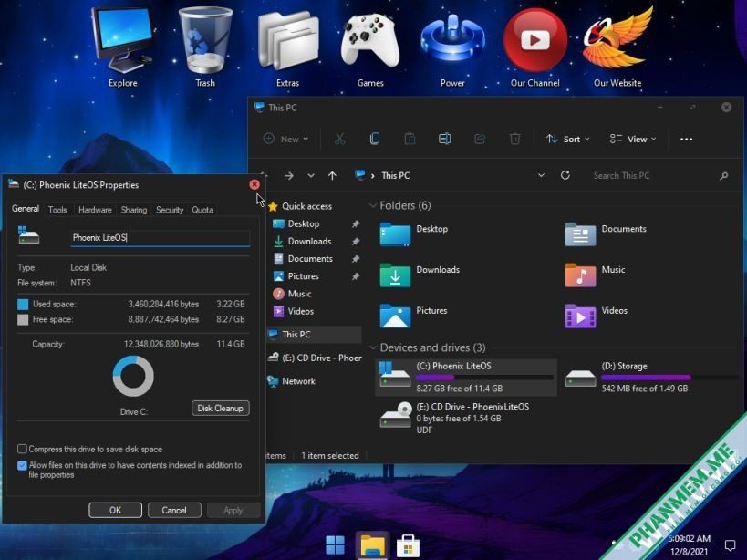Click the Copy icon in File Explorer toolbar
Screen dimensions: 747x560
375,139
